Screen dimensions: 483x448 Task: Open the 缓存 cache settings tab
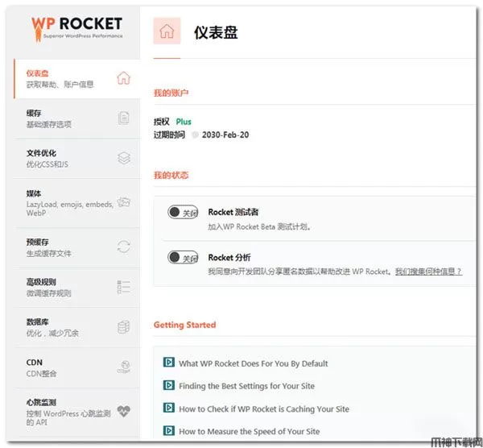coord(77,118)
